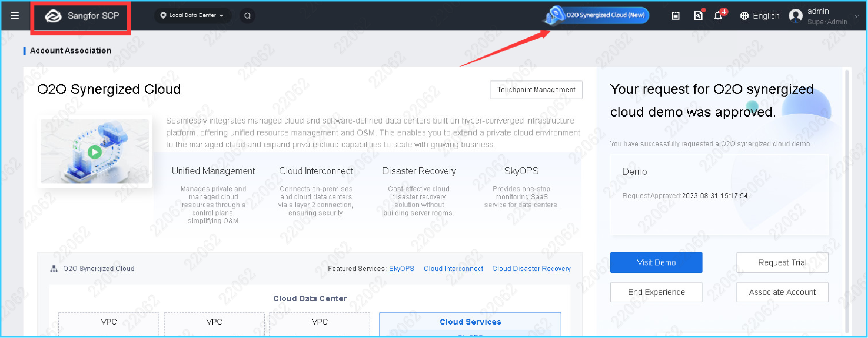868x338 pixels.
Task: Select the Cloud Interconnect feature heading
Action: click(316, 171)
